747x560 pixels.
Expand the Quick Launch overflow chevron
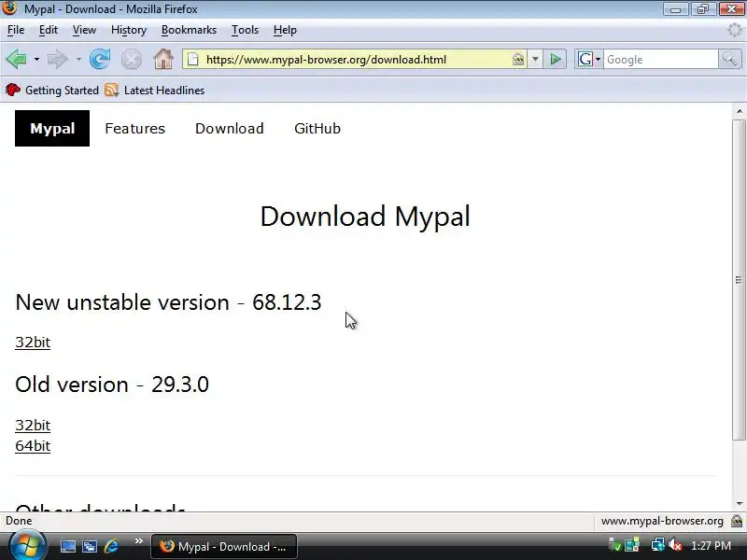point(138,541)
